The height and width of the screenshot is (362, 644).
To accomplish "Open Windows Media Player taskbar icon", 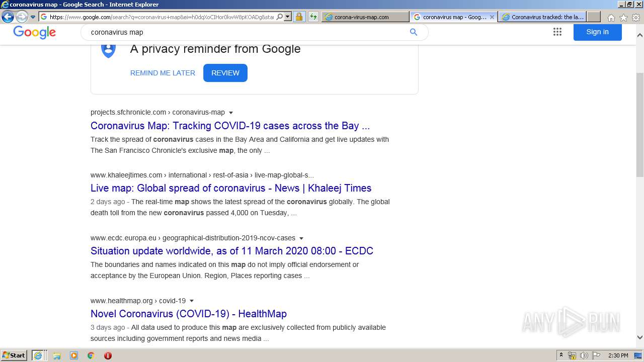I will click(x=74, y=355).
